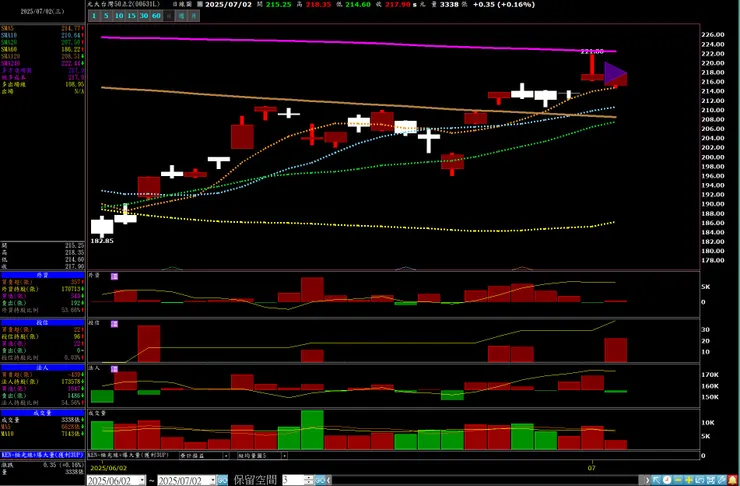The width and height of the screenshot is (740, 486).
Task: Click the undo curved-arrow icon
Action: [699, 480]
